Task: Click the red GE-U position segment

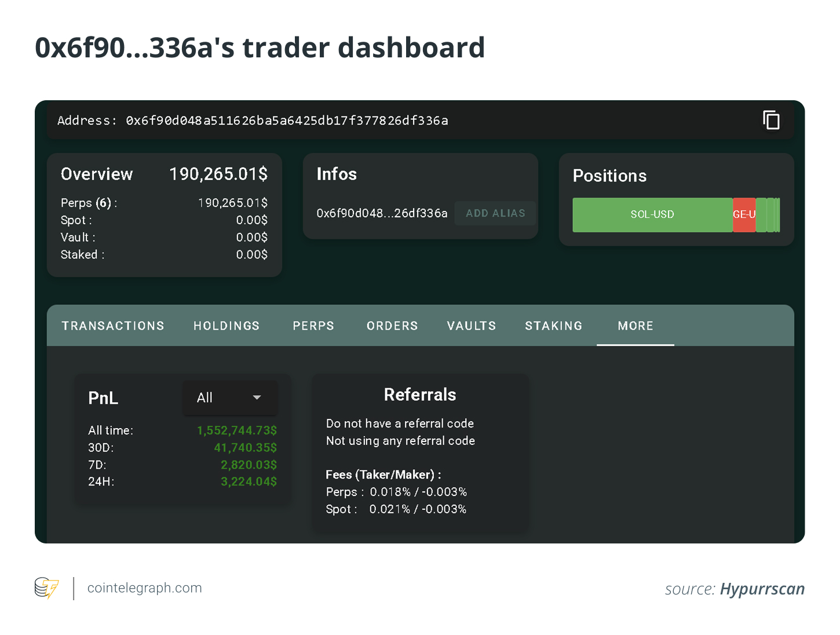Action: tap(744, 215)
